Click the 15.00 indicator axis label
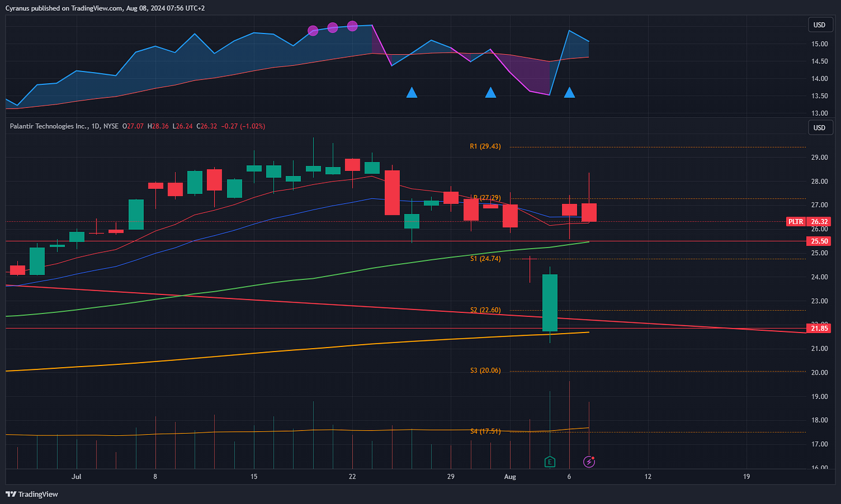This screenshot has width=841, height=504. [x=820, y=44]
